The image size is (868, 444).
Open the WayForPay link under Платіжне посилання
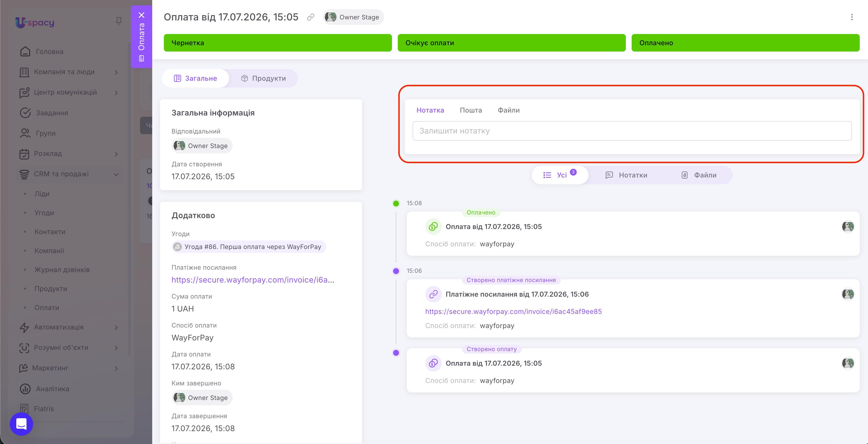tap(253, 280)
